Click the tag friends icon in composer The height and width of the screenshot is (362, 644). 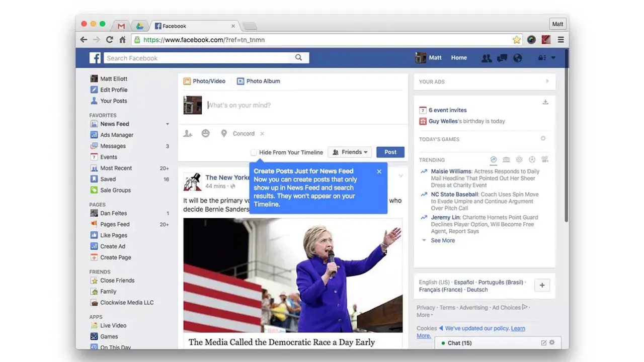coord(188,134)
